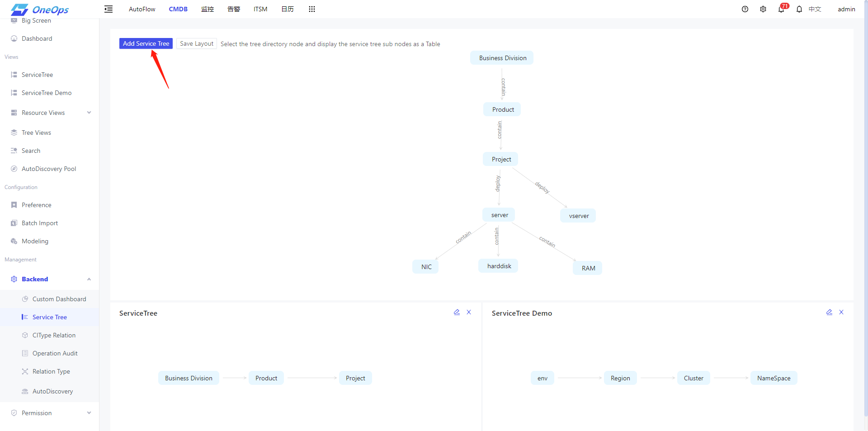Click Cluster node in ServiceTree Demo card

coord(693,378)
